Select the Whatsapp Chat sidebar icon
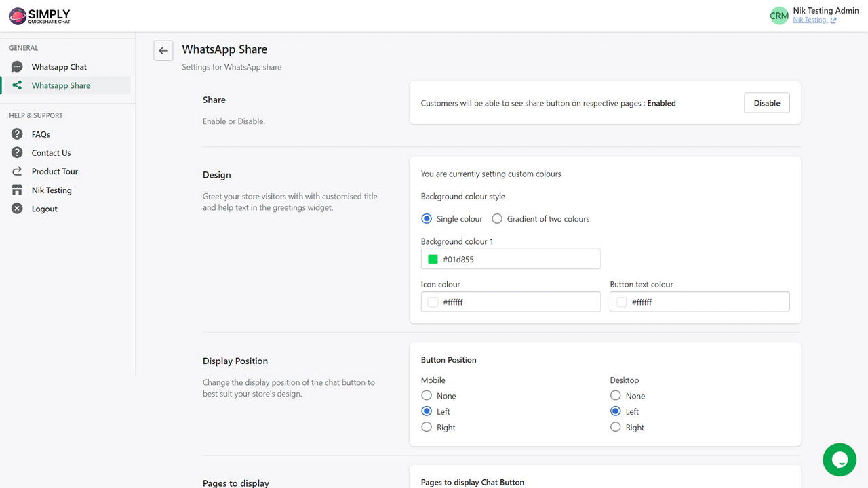The height and width of the screenshot is (488, 868). 16,66
